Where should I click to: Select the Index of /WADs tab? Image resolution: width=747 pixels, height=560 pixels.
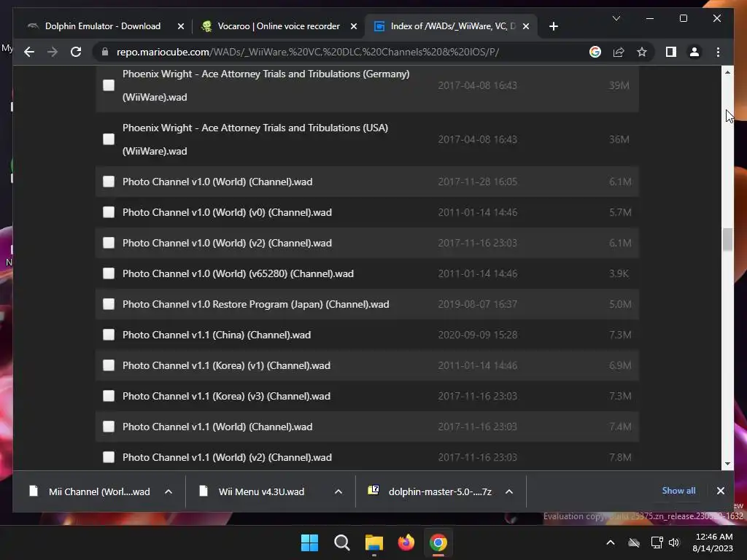pyautogui.click(x=452, y=26)
